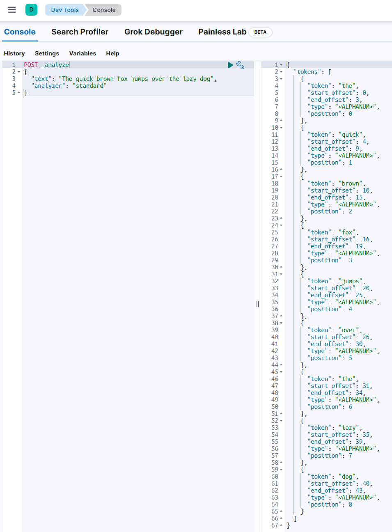Click start_offset value 40
The height and width of the screenshot is (532, 392).
[x=366, y=484]
